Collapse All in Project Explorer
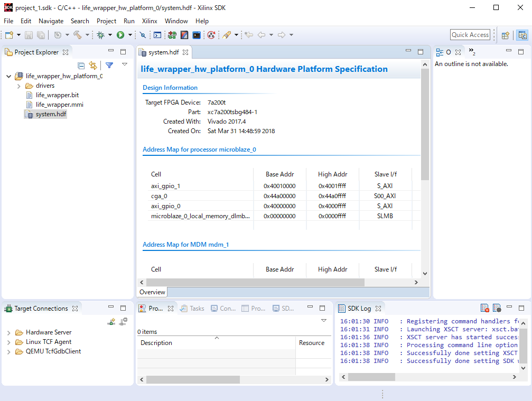Image resolution: width=532 pixels, height=401 pixels. [x=81, y=66]
